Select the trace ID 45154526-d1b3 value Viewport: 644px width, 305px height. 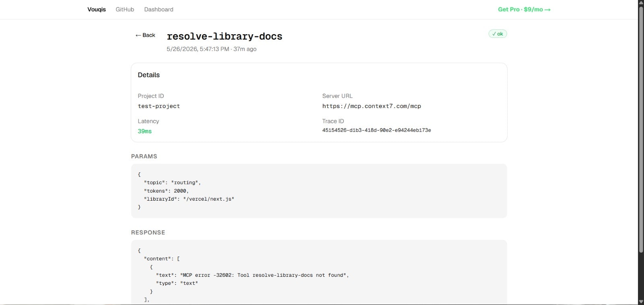377,130
